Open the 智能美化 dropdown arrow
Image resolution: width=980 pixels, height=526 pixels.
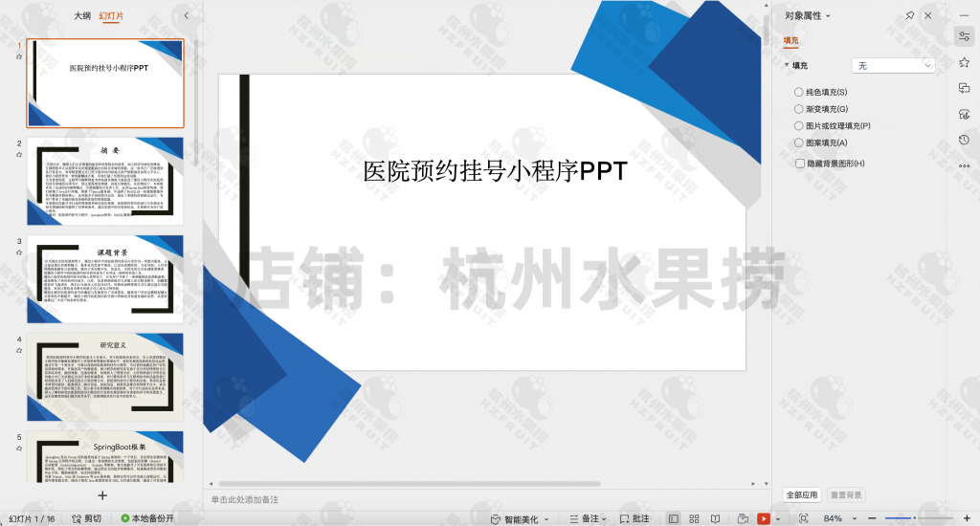[x=546, y=519]
